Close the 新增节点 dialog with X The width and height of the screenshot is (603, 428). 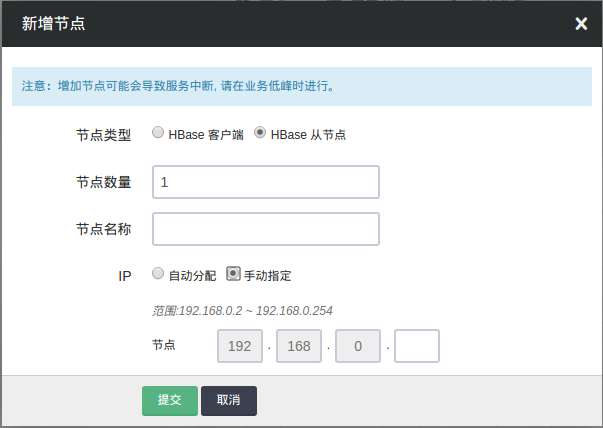coord(581,24)
